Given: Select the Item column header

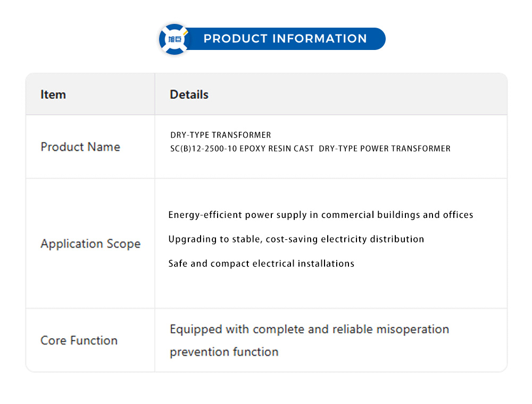Looking at the screenshot, I should (53, 95).
